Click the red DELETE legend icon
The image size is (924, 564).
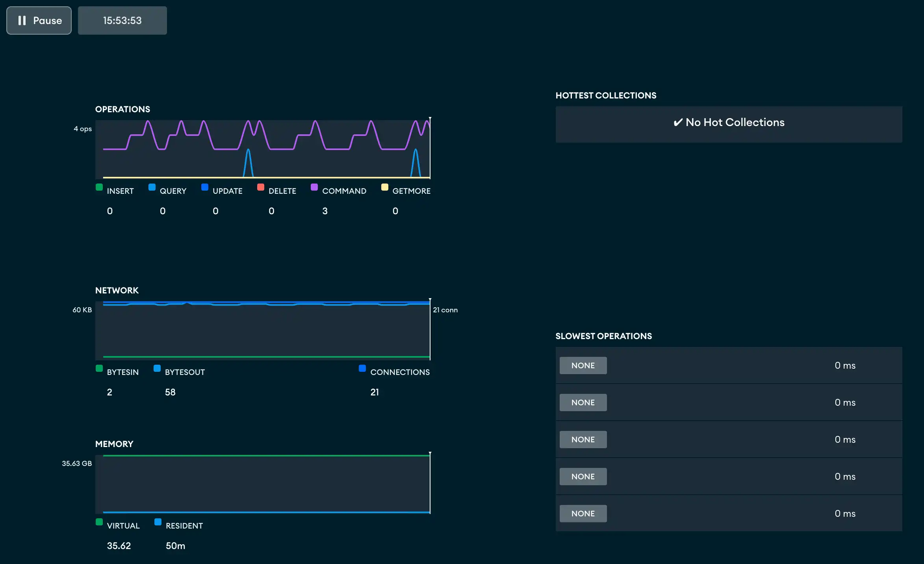260,187
